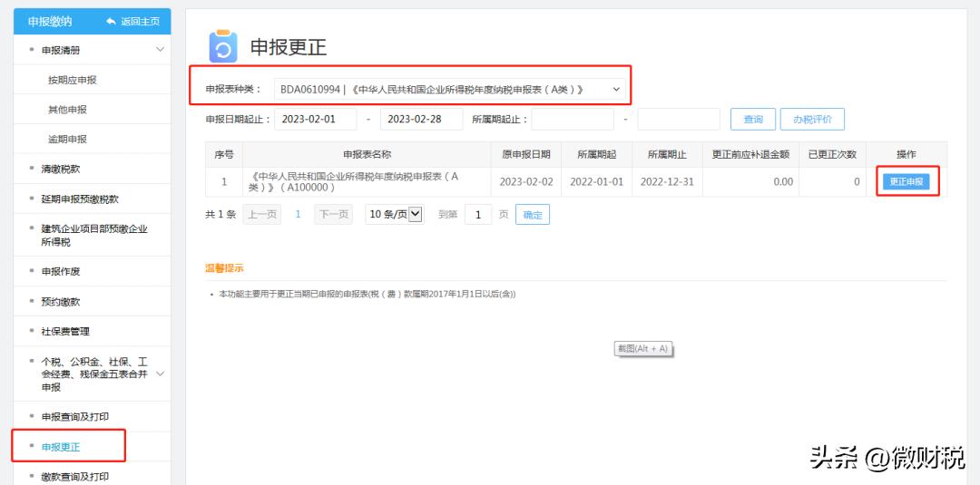
Task: Click the 已更正次数 column header
Action: coord(832,154)
